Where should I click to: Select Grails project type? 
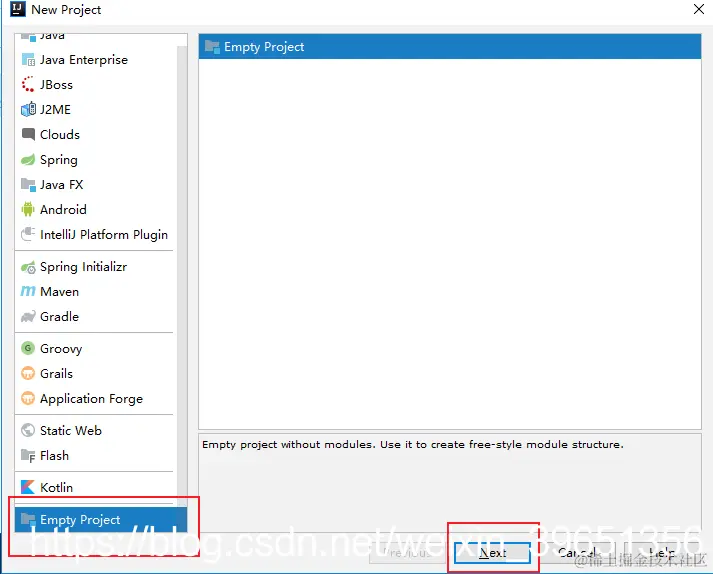pyautogui.click(x=94, y=373)
